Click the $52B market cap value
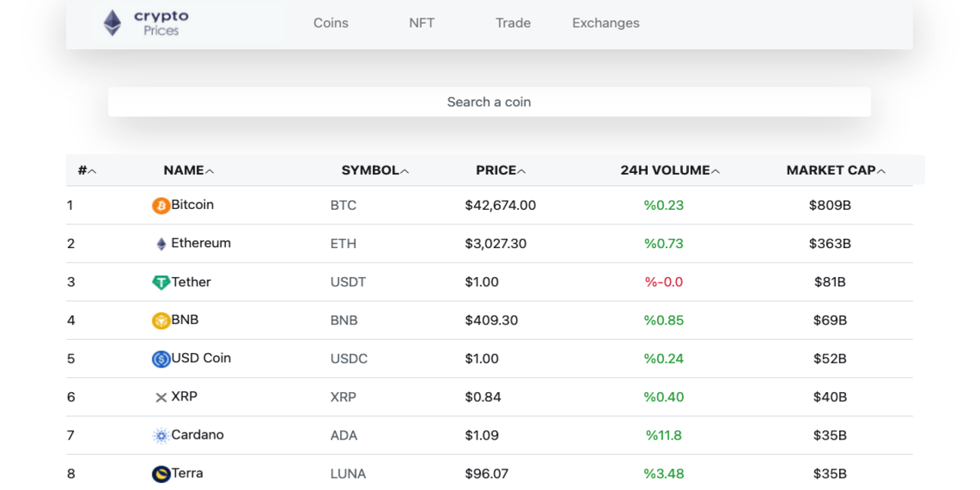The height and width of the screenshot is (490, 980). pyautogui.click(x=830, y=358)
